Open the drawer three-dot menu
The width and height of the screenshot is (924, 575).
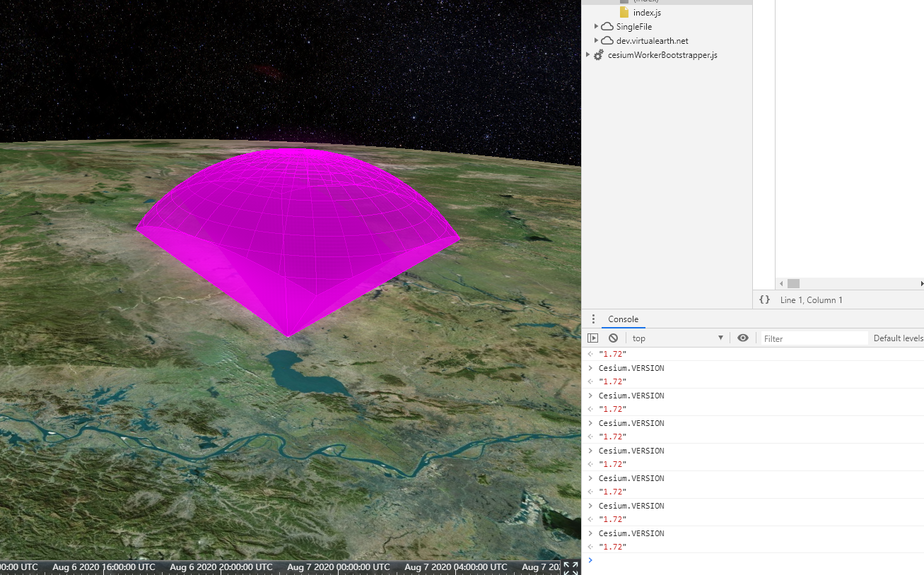click(593, 319)
